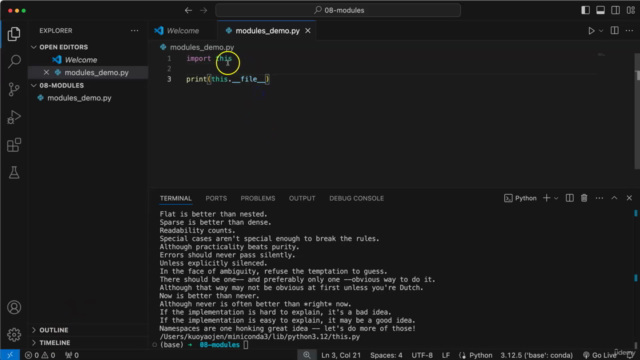Viewport: 640px width, 360px height.
Task: Select the Python terminal instance label
Action: [x=520, y=198]
